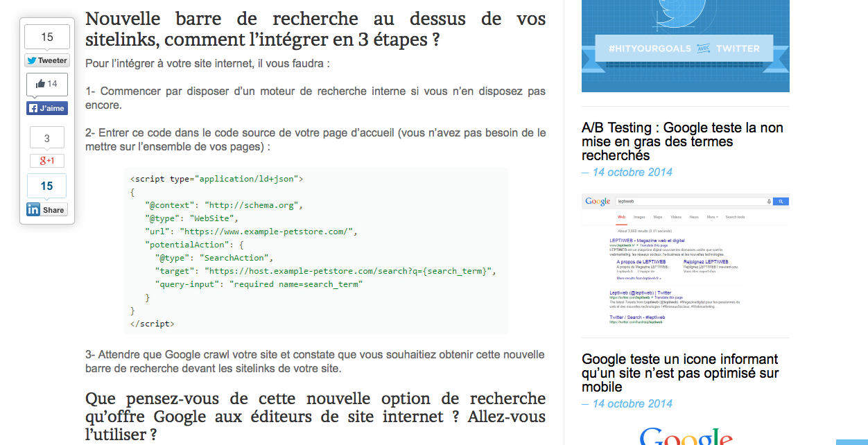Viewport: 868px width, 445px height.
Task: Click the Google logo image at bottom of sidebar
Action: [x=686, y=437]
